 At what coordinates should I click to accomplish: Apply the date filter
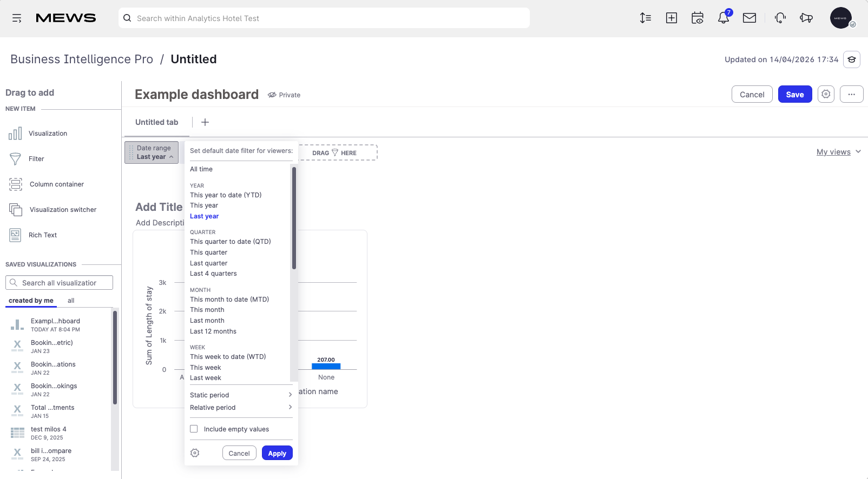pos(277,453)
